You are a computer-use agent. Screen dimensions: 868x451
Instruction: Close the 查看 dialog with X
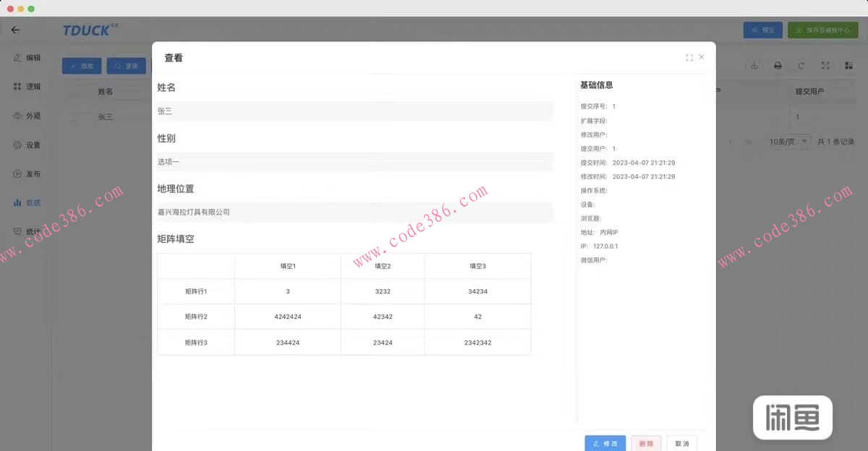point(702,56)
